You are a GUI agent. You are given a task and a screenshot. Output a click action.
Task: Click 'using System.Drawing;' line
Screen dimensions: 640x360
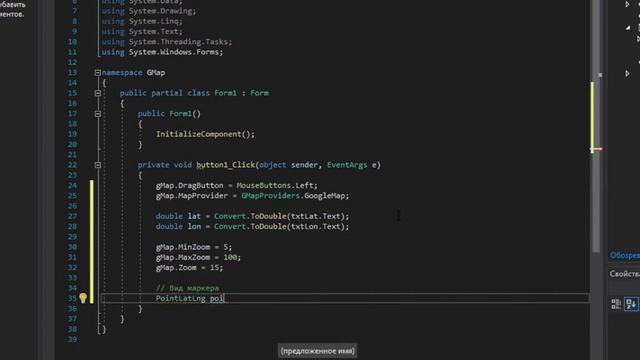click(x=149, y=11)
